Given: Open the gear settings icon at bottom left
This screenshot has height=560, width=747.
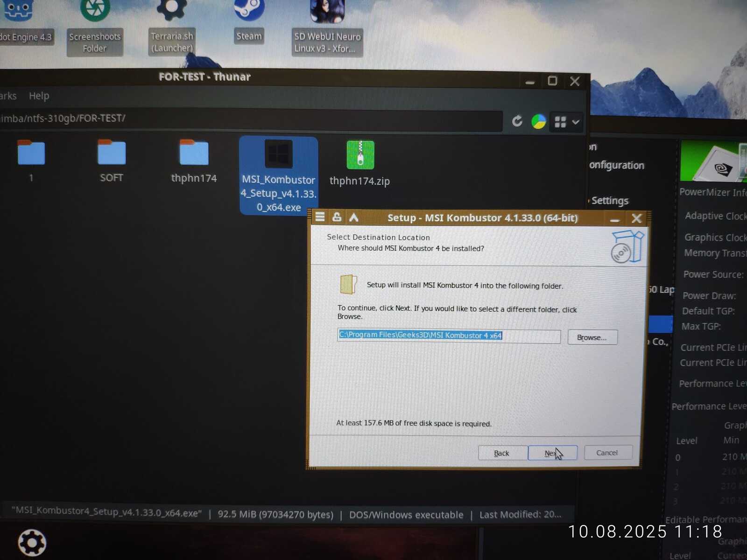Looking at the screenshot, I should [32, 543].
